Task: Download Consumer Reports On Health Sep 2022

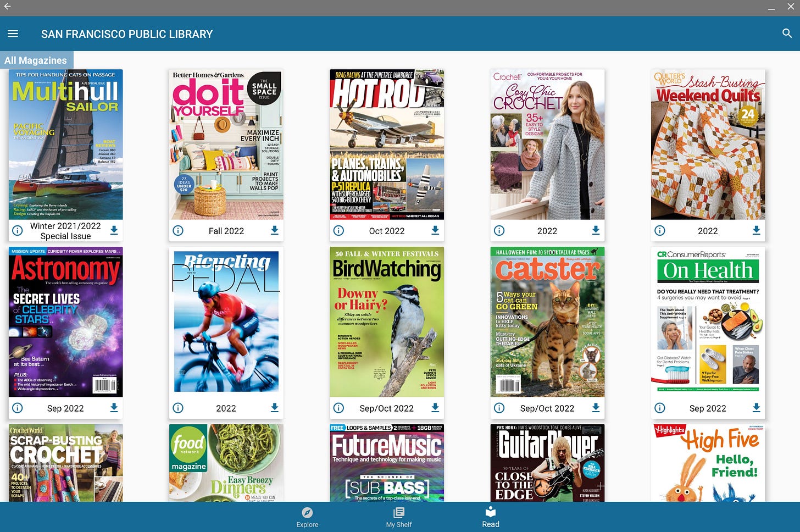Action: pyautogui.click(x=756, y=408)
